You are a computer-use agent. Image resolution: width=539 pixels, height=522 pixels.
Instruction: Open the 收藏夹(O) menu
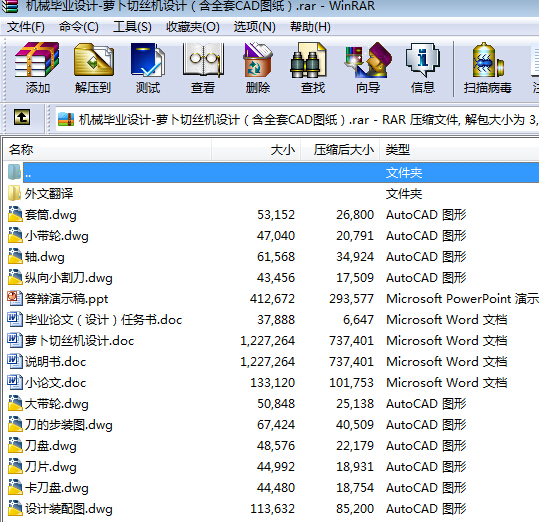[192, 26]
